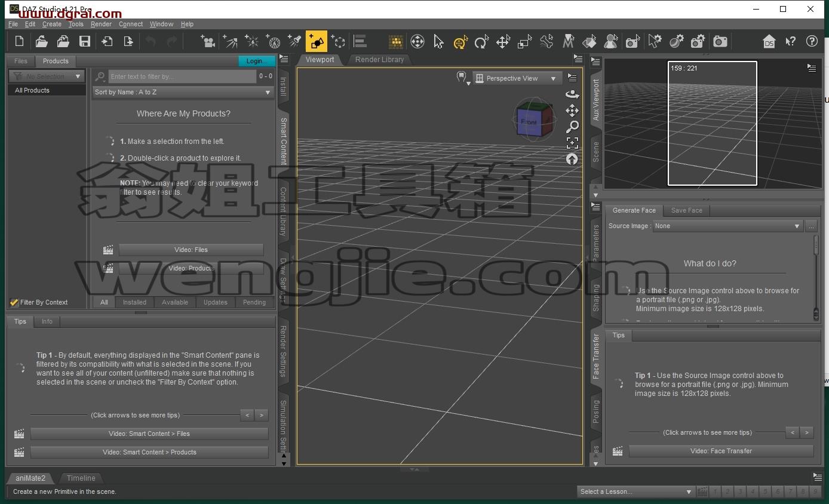Toggle the Installed filter button
The width and height of the screenshot is (829, 504).
click(134, 302)
